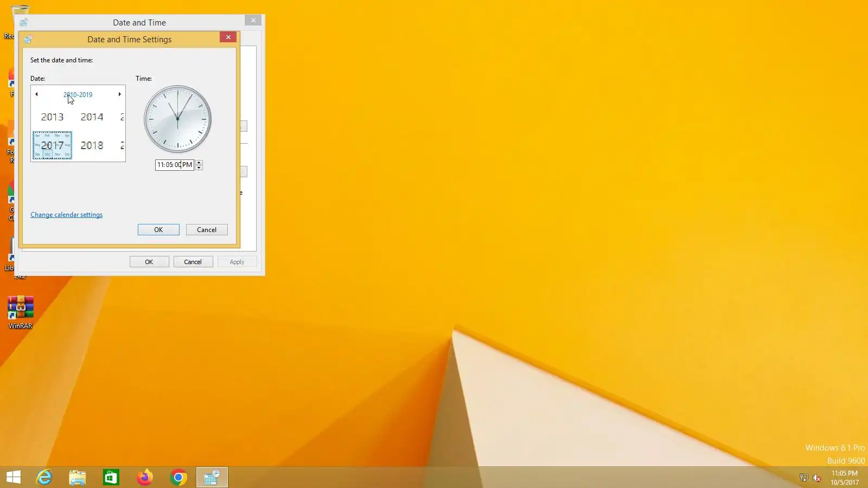Open the Windows Store taskbar icon
This screenshot has width=868, height=488.
point(111,477)
